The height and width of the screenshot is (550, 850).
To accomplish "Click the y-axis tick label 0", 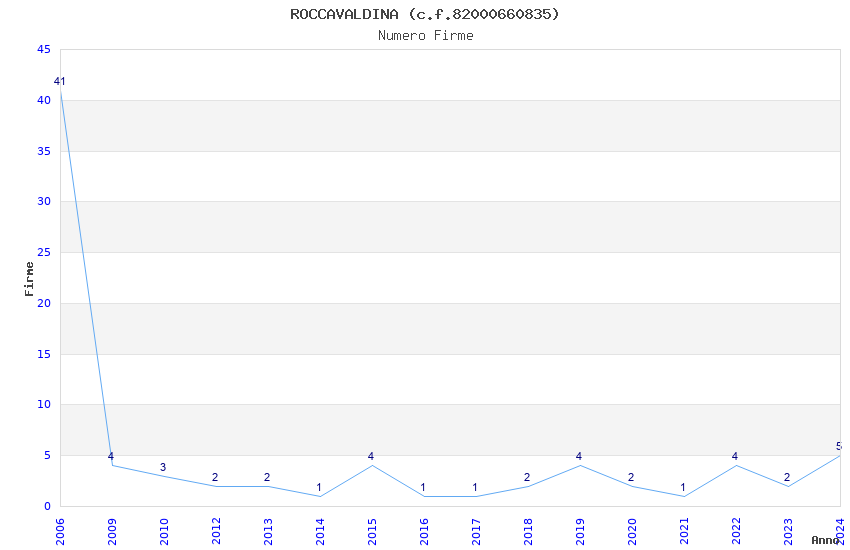I will pyautogui.click(x=48, y=506).
